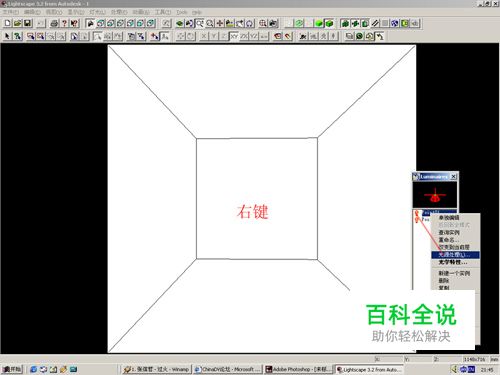Click the blue globe icon in toolbar
Viewport: 500px width, 375px height.
click(x=395, y=23)
